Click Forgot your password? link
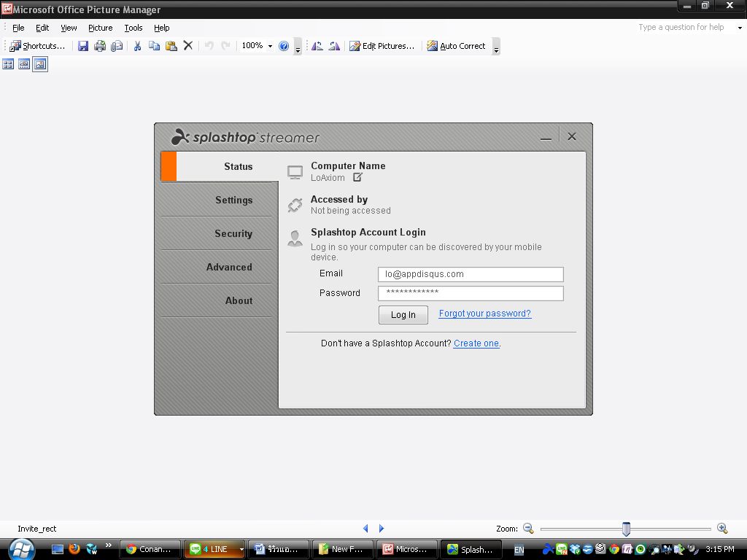 pyautogui.click(x=484, y=314)
